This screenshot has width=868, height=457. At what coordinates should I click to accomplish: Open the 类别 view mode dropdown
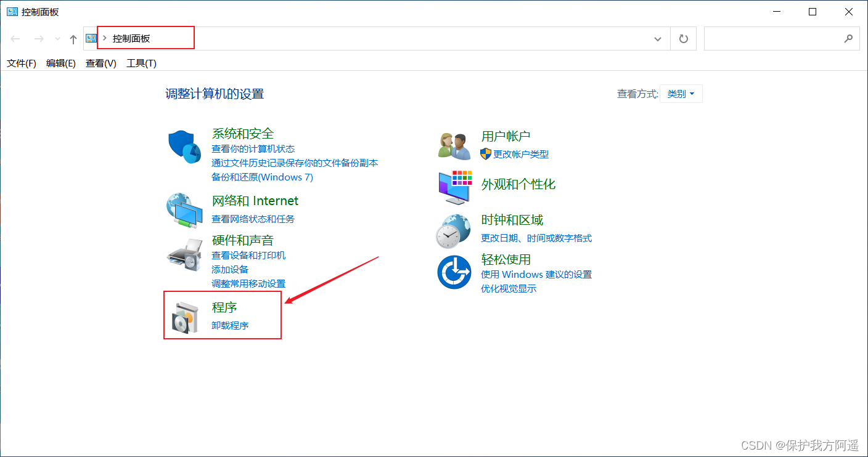tap(681, 94)
